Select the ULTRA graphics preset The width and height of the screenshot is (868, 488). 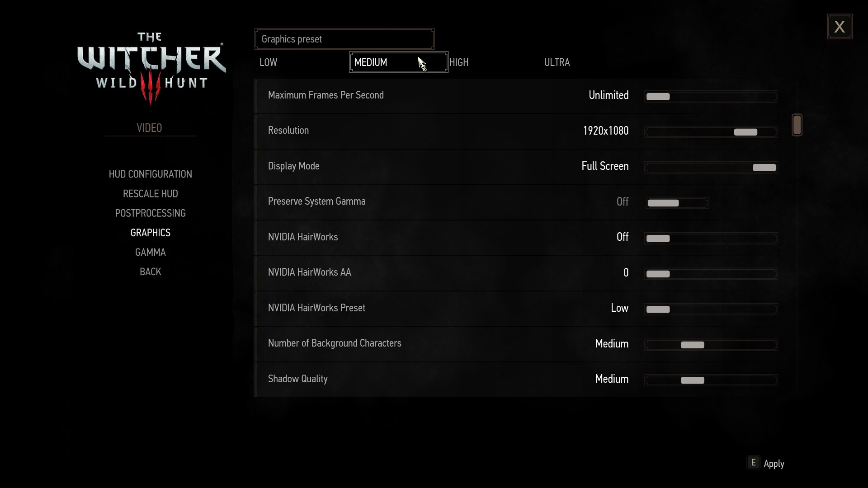tap(557, 62)
